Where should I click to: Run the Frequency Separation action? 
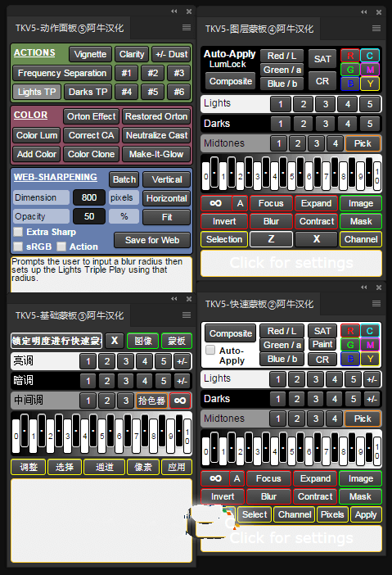(62, 73)
